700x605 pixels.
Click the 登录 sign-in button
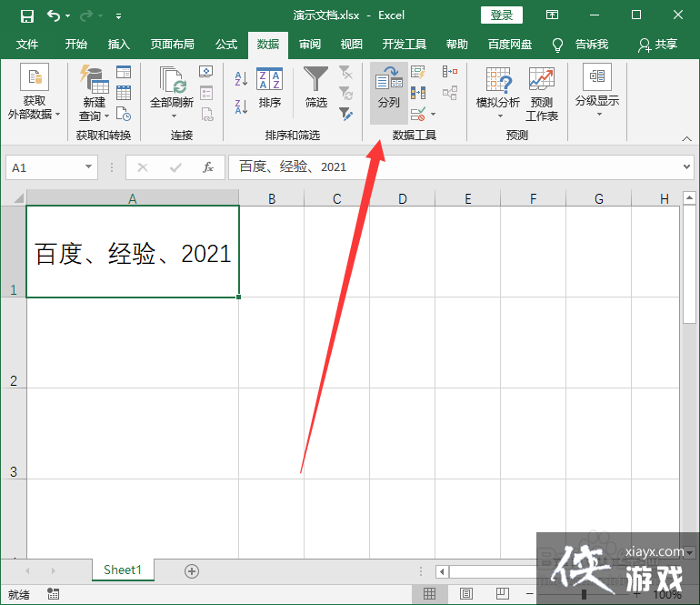[x=501, y=15]
